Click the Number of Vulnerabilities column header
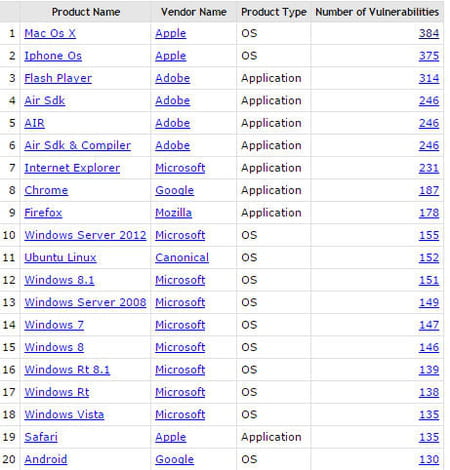 [377, 12]
